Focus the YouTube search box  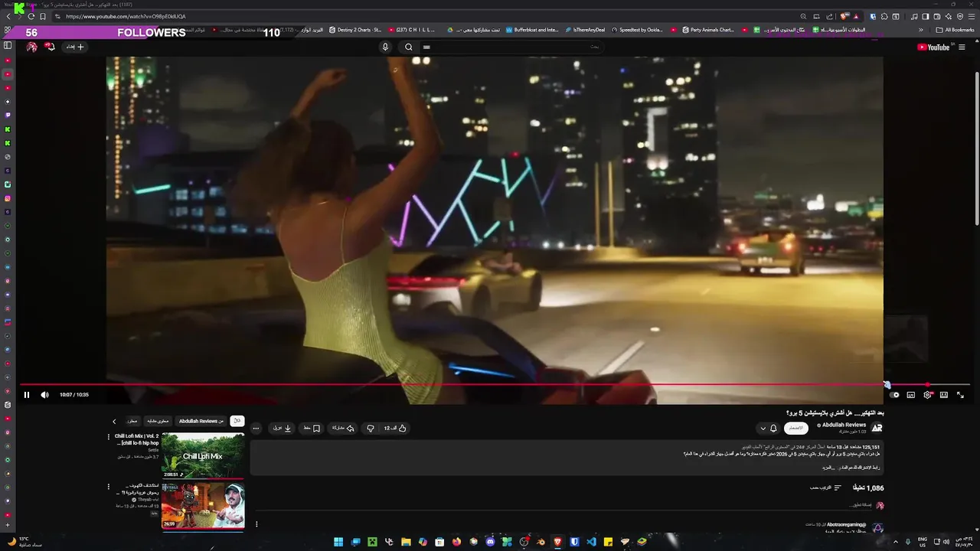tap(513, 47)
